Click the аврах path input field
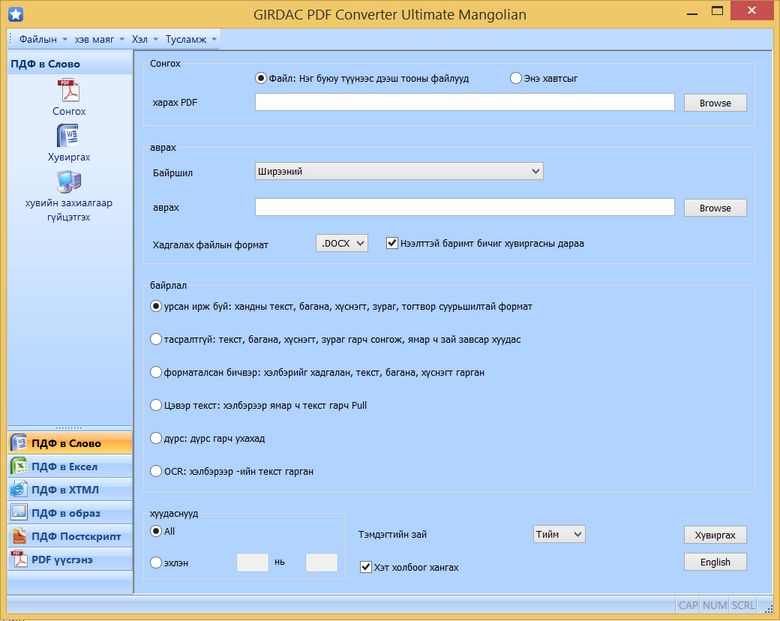Image resolution: width=780 pixels, height=621 pixels. (x=465, y=207)
